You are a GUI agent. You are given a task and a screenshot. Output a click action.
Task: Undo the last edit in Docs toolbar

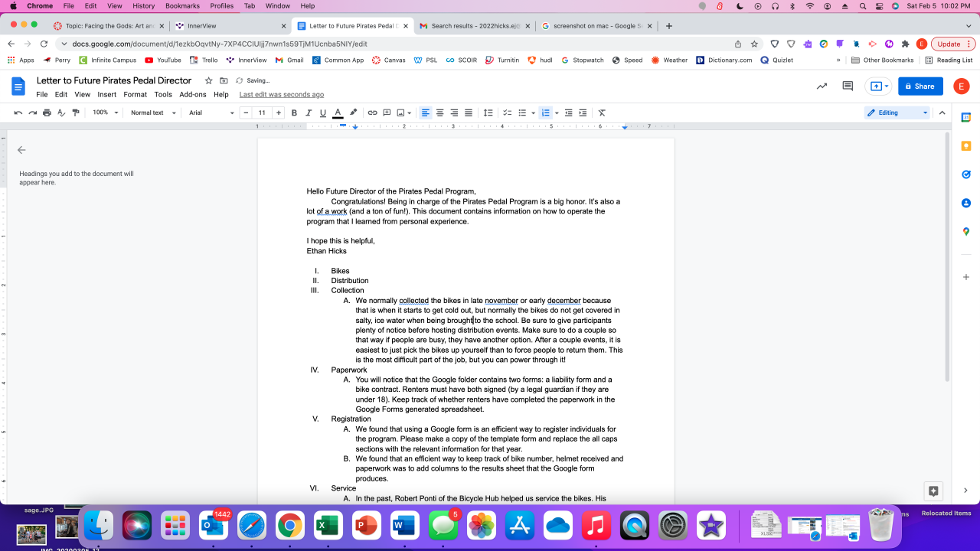point(18,112)
